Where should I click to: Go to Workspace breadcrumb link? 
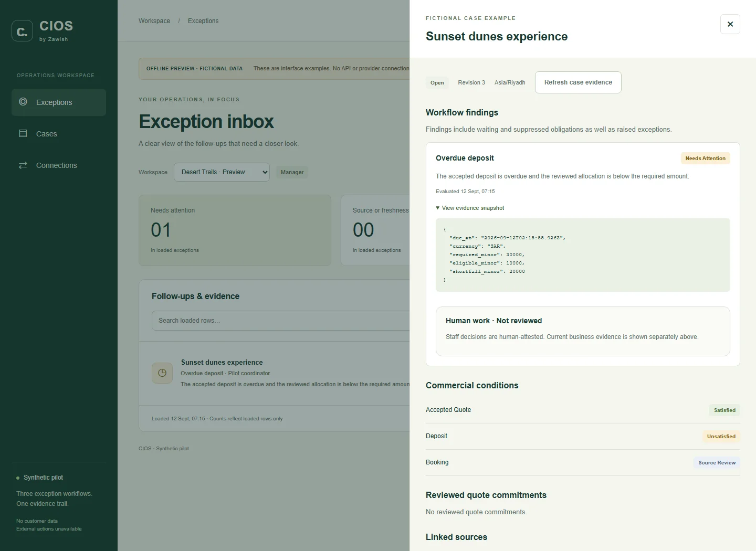(154, 21)
